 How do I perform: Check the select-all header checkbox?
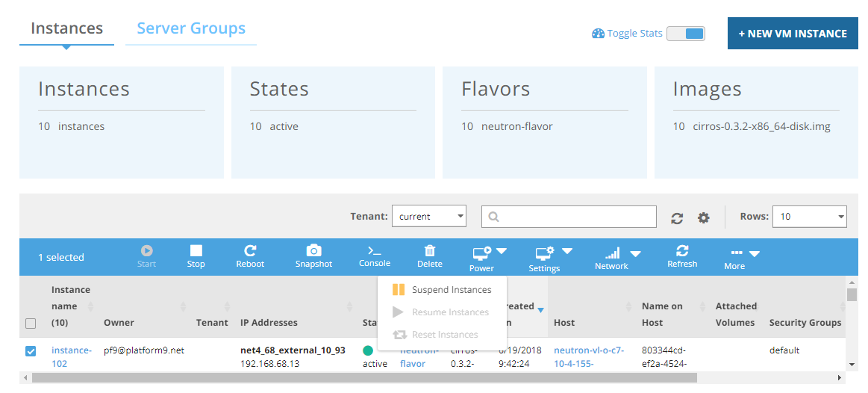(31, 324)
